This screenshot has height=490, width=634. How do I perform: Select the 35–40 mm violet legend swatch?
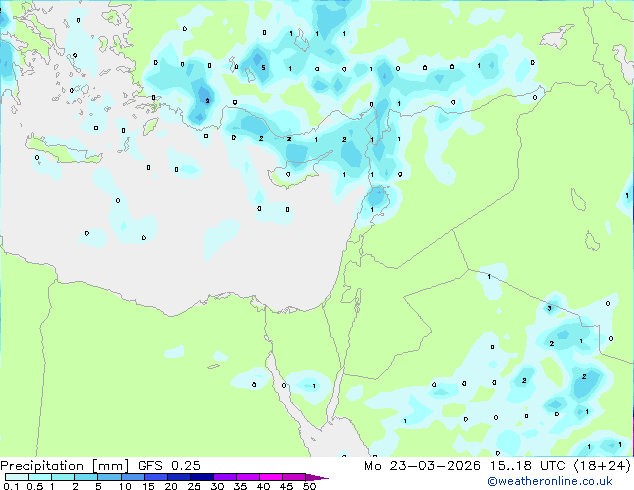coord(248,477)
